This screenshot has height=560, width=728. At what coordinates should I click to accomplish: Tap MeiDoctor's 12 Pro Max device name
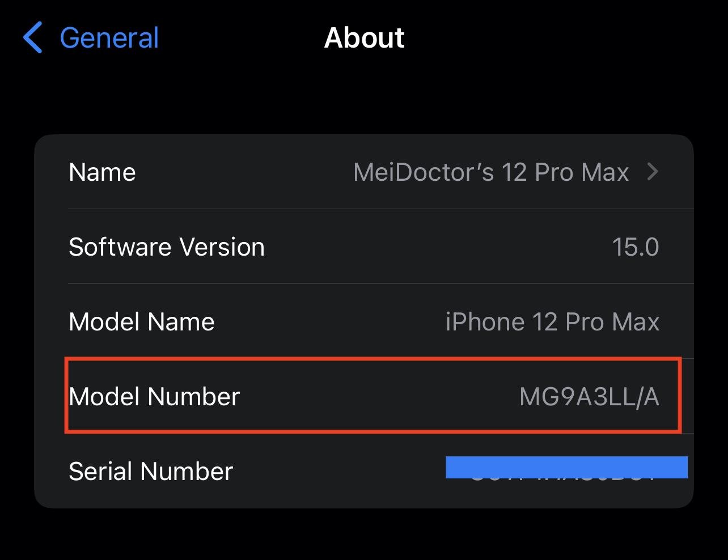[x=491, y=172]
